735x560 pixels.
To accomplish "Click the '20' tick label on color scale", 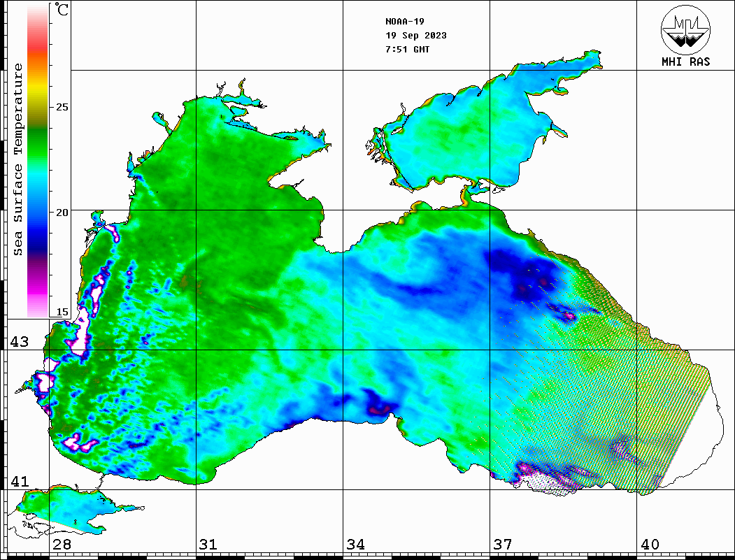I will [62, 213].
